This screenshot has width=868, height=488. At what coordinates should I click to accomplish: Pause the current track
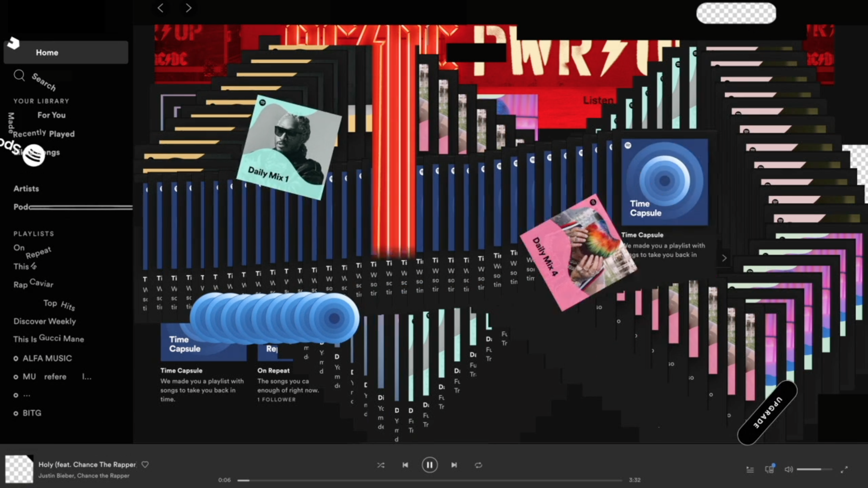click(429, 465)
